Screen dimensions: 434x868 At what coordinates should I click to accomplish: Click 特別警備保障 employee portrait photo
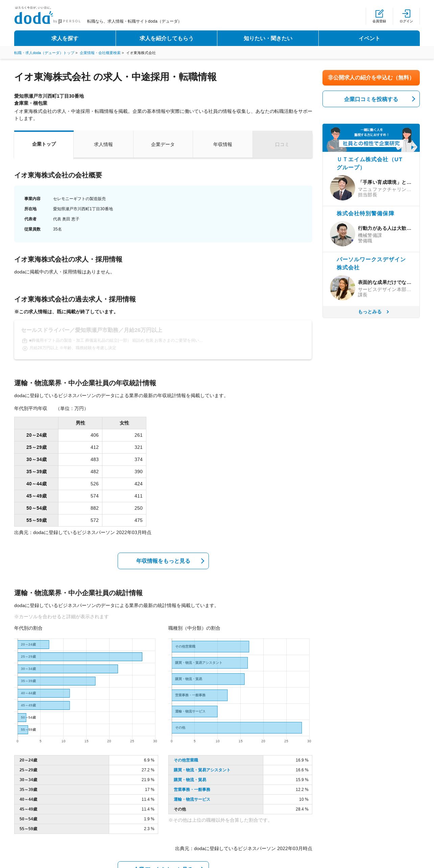click(342, 234)
